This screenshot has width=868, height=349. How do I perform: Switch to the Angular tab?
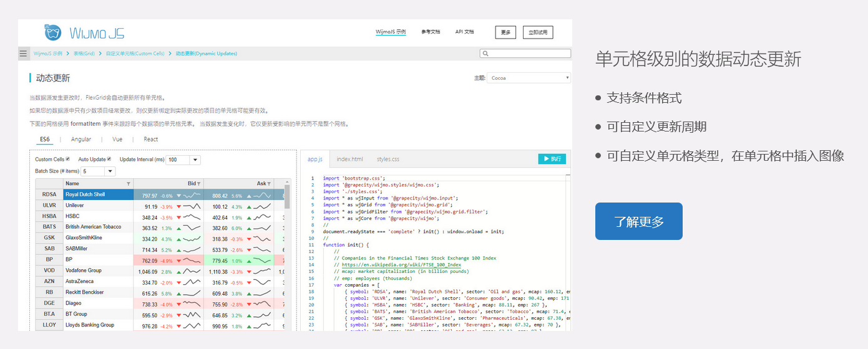point(81,140)
